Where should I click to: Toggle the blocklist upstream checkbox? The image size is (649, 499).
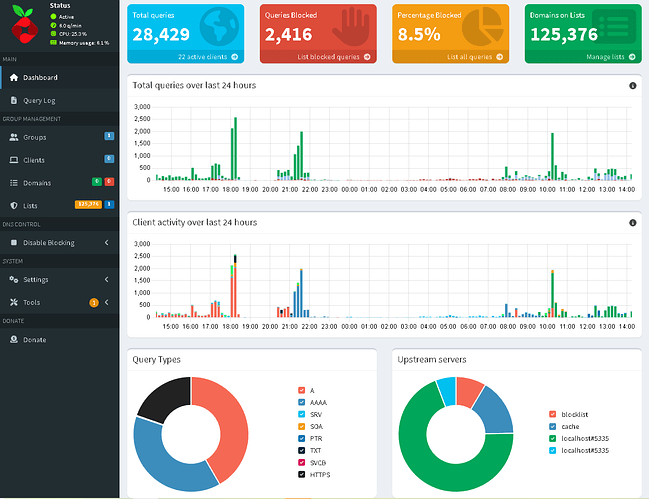[x=553, y=414]
